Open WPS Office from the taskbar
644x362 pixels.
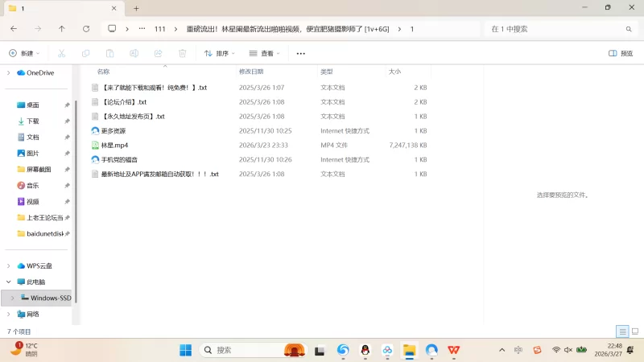[x=454, y=350]
